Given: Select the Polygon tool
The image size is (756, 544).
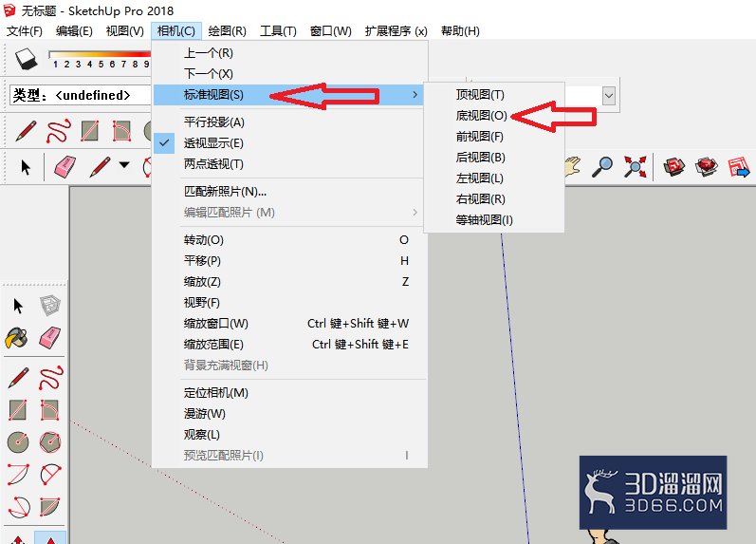Looking at the screenshot, I should (x=49, y=442).
